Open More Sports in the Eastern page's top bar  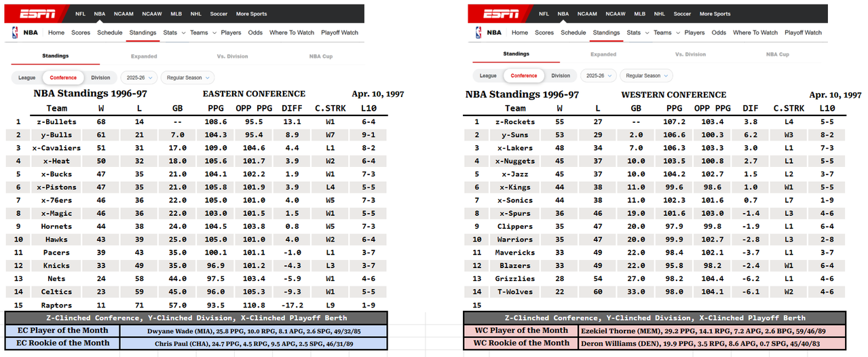pos(252,14)
